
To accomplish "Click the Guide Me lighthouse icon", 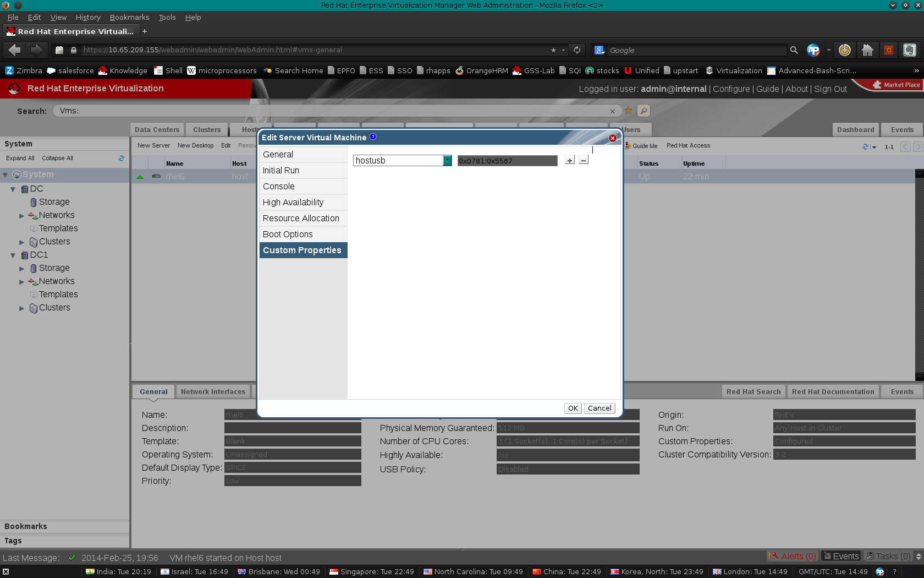I will pyautogui.click(x=627, y=145).
